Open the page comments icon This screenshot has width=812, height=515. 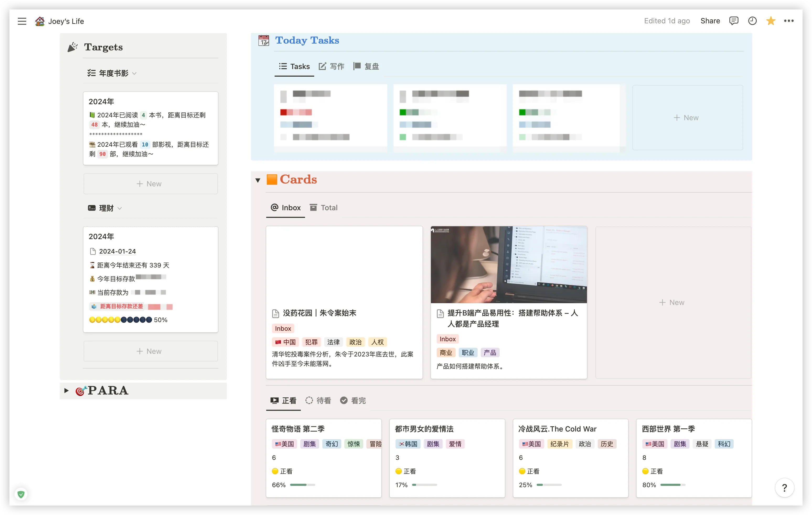coord(733,21)
